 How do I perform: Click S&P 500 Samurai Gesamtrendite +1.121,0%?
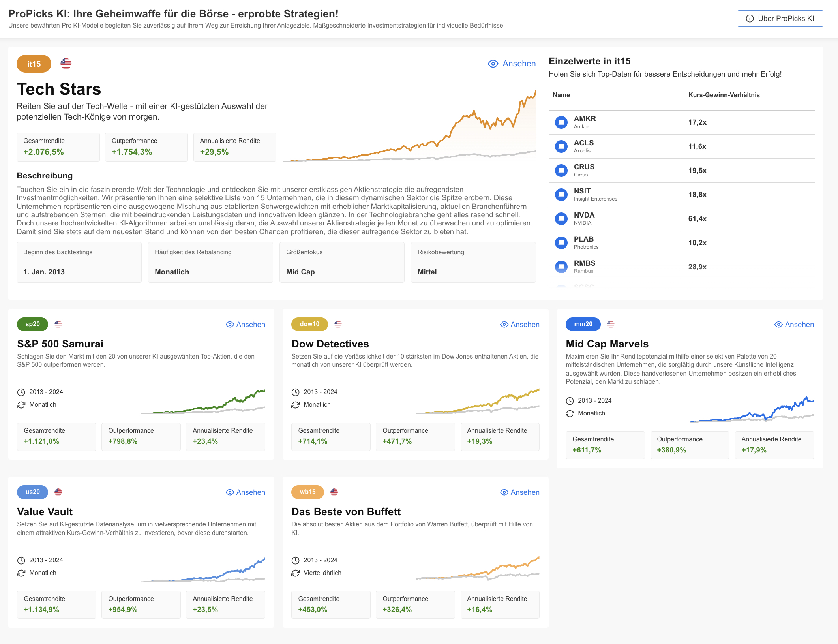(56, 437)
